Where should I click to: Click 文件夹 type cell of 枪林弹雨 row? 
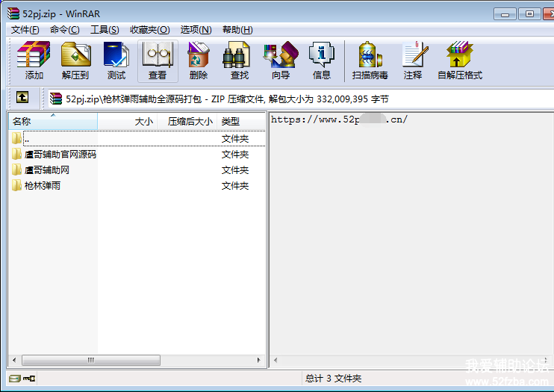tap(235, 186)
